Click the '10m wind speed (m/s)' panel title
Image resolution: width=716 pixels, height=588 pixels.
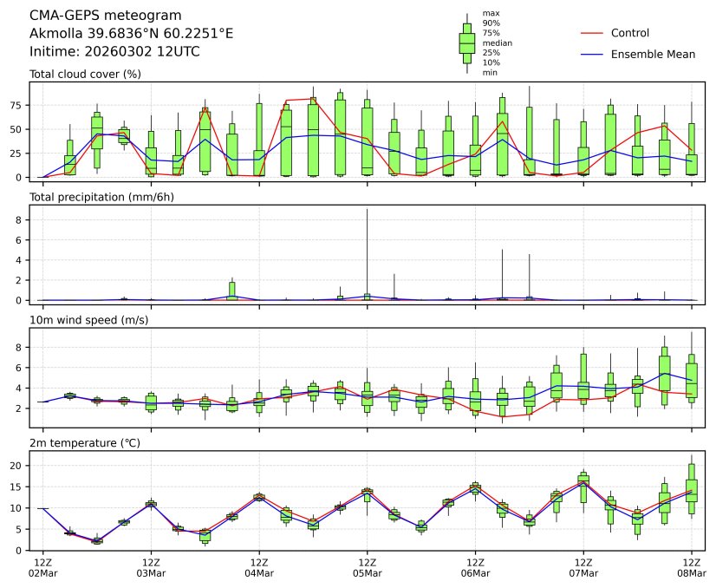tap(87, 321)
